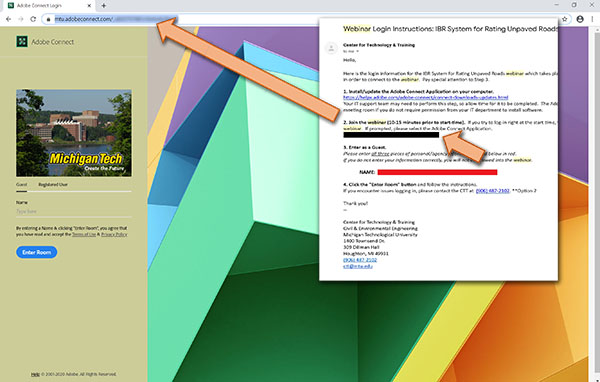
Task: Click the mtu.adobeconnect.com address bar
Action: click(x=306, y=19)
